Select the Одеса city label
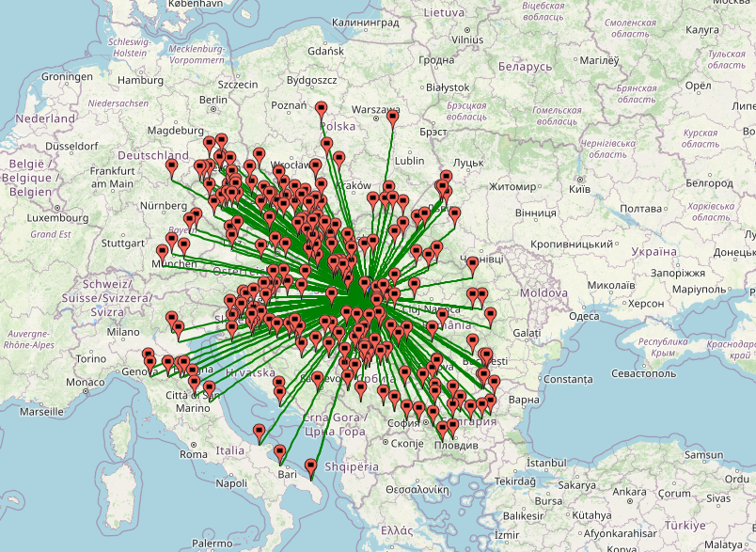This screenshot has height=552, width=756. tap(584, 316)
